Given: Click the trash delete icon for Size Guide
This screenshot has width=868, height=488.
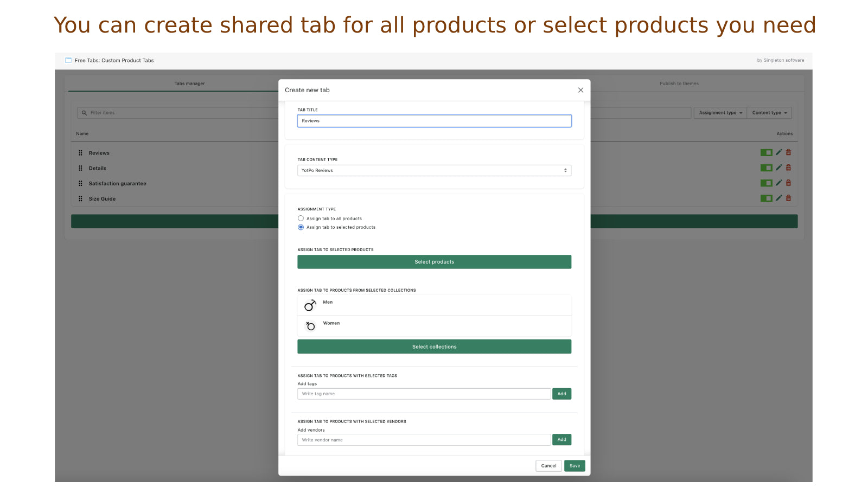Looking at the screenshot, I should [x=788, y=198].
